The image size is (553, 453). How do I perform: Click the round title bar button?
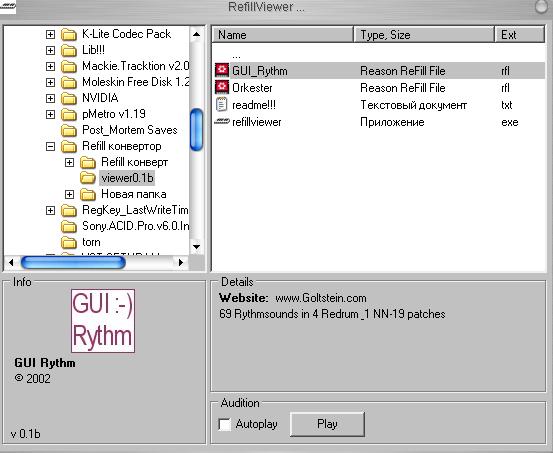pos(542,7)
